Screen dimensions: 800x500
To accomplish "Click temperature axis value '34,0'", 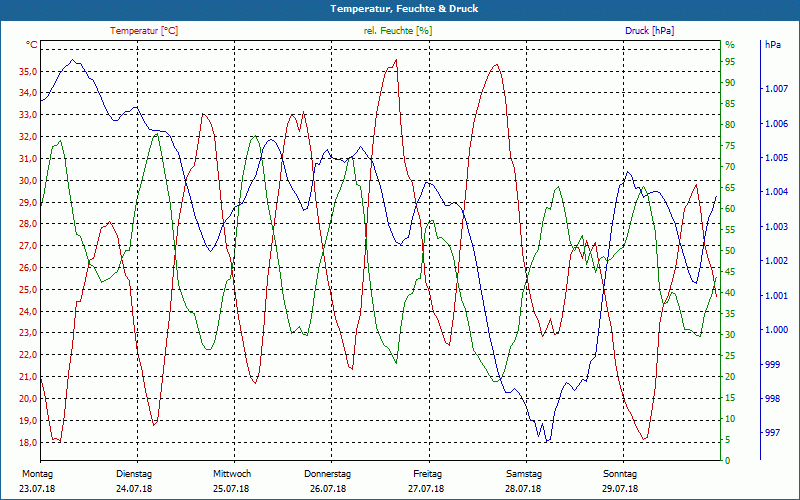I will pos(28,93).
